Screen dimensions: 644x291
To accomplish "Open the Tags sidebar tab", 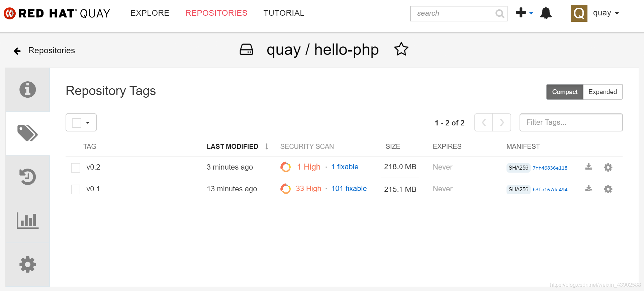I will pos(28,133).
